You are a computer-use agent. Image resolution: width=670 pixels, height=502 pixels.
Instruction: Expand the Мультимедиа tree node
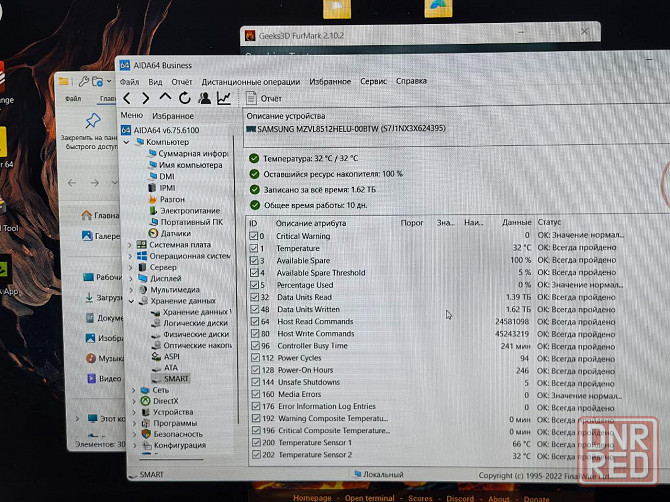131,290
